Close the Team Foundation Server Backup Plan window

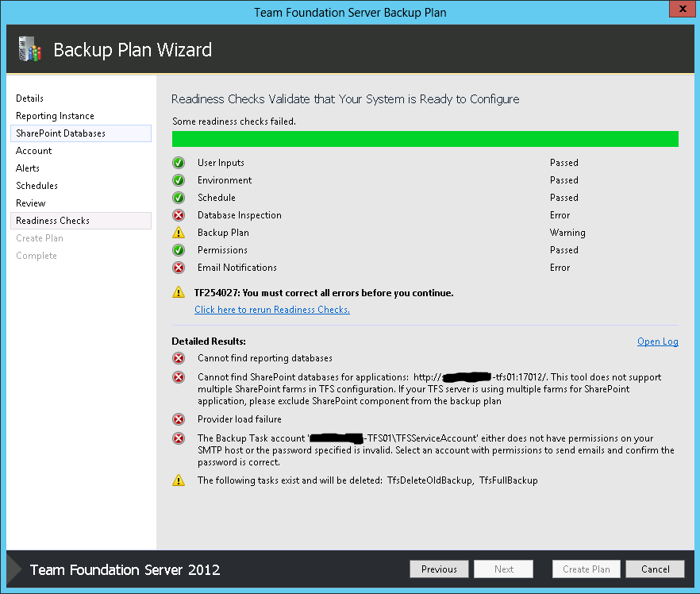click(x=680, y=10)
